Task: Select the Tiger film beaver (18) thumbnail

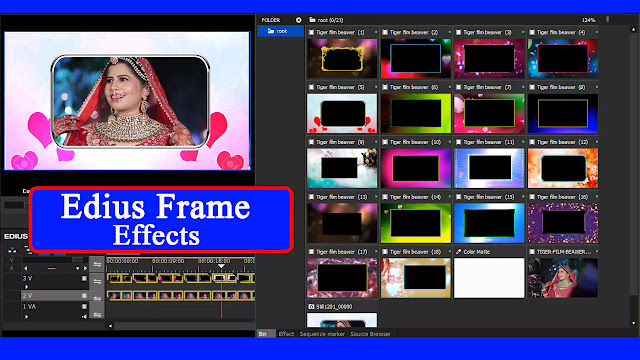Action: click(416, 278)
